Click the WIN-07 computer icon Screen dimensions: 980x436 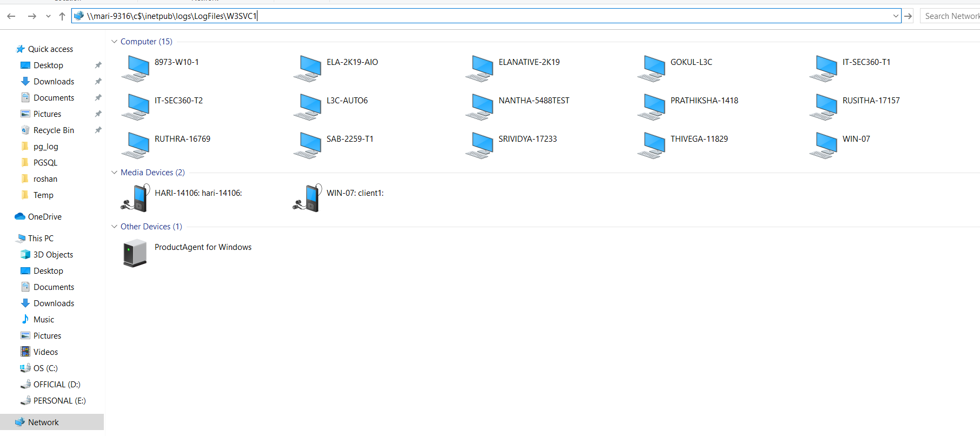point(824,146)
